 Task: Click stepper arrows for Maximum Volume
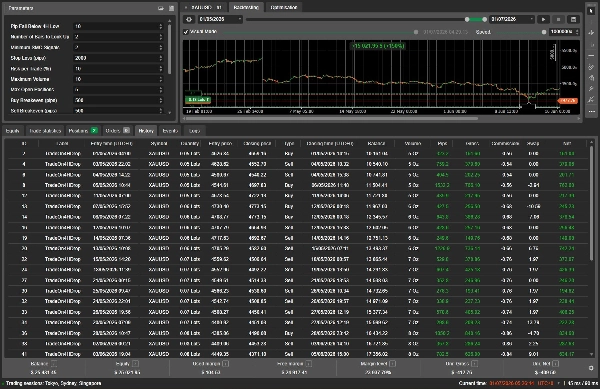(x=161, y=79)
